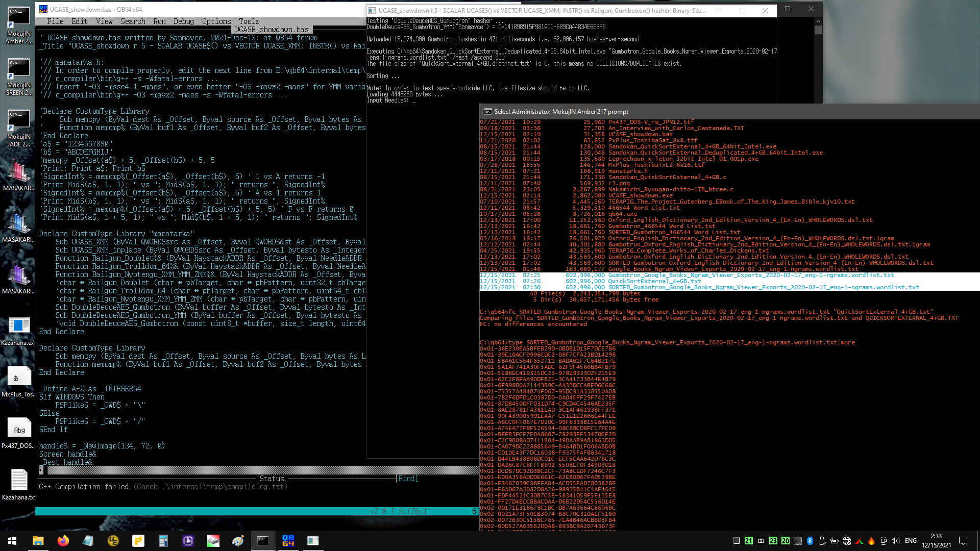Open the notification center button
Image resolution: width=980 pixels, height=551 pixels.
click(963, 541)
